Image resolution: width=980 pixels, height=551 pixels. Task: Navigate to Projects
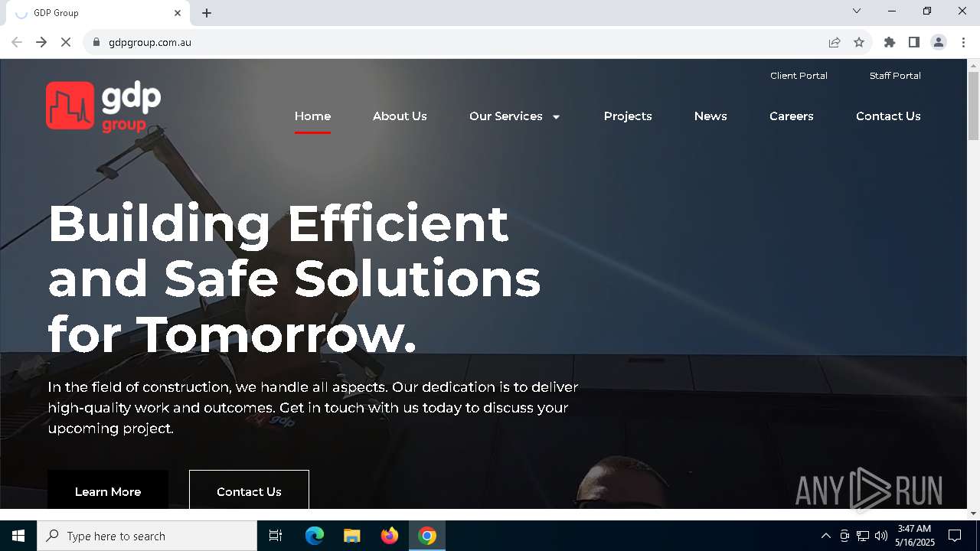tap(628, 116)
